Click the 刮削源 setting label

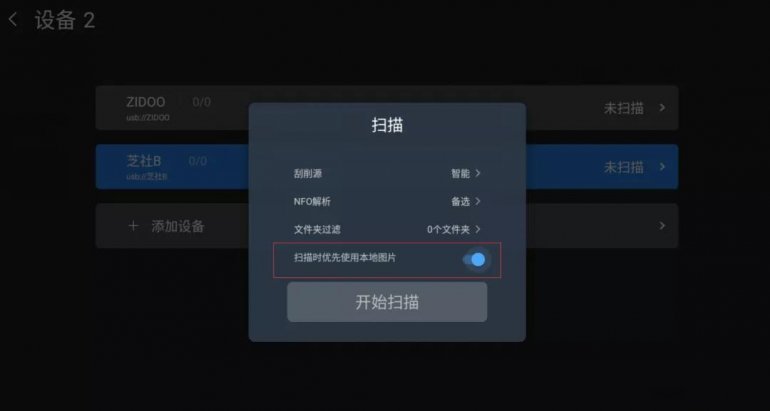tap(308, 173)
